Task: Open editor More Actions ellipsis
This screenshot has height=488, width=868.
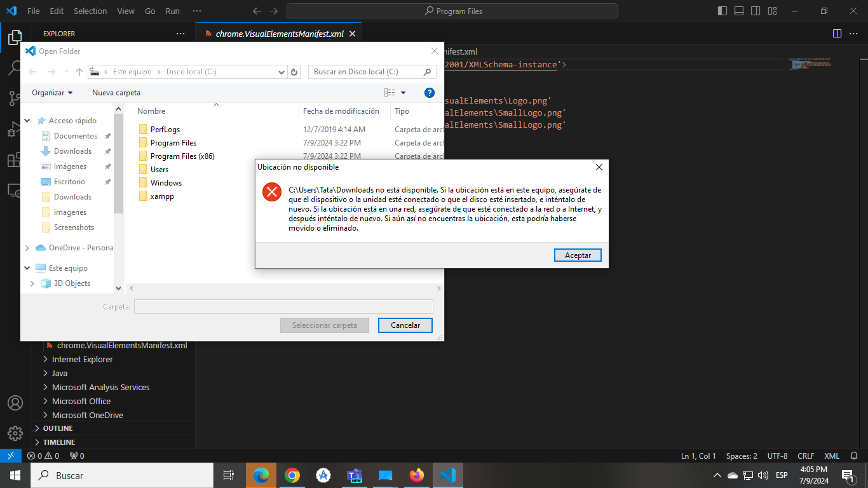Action: [x=855, y=33]
